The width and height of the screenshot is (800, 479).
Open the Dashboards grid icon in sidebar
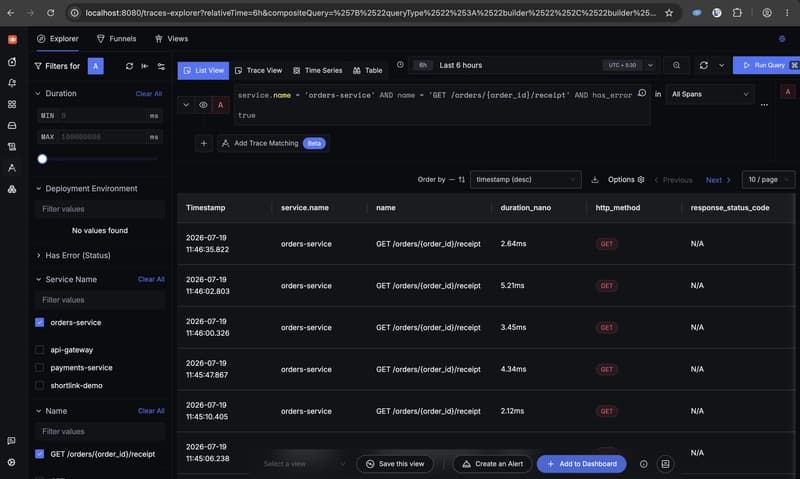[x=12, y=104]
